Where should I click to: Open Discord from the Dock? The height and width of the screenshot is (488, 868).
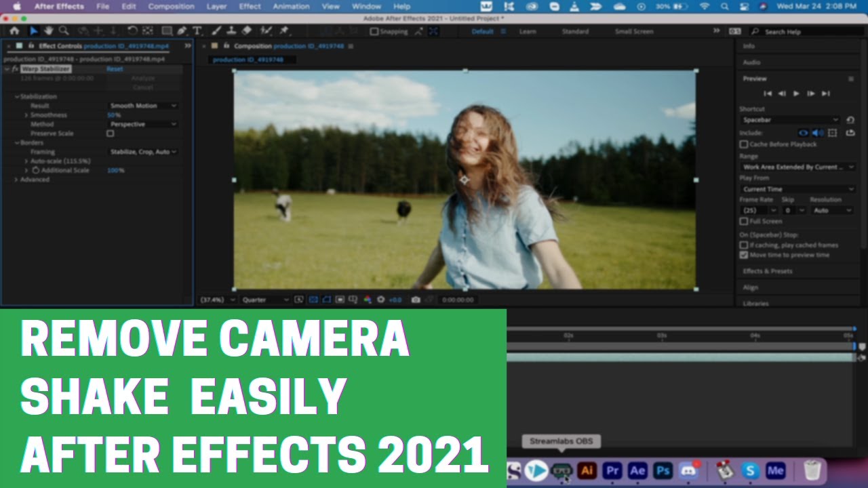coord(688,470)
